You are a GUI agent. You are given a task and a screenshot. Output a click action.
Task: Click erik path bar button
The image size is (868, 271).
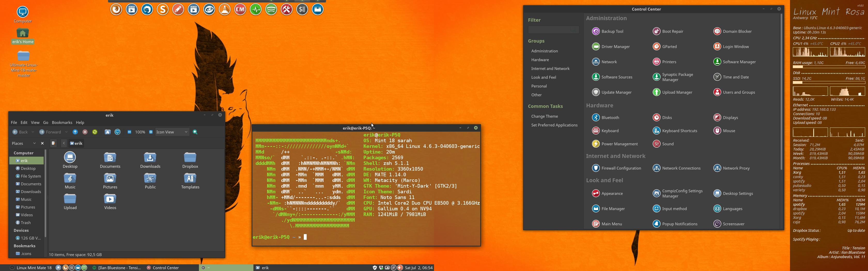pyautogui.click(x=76, y=144)
